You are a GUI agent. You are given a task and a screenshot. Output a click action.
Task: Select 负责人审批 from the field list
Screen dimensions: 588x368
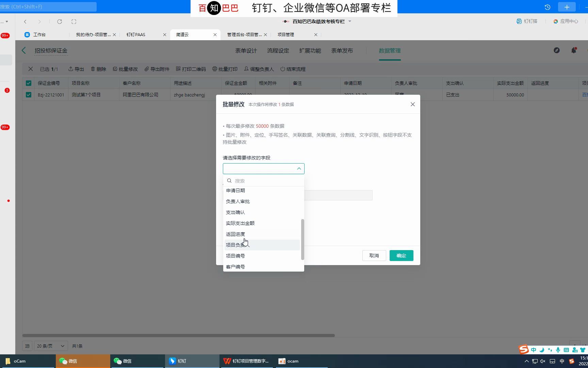point(262,201)
